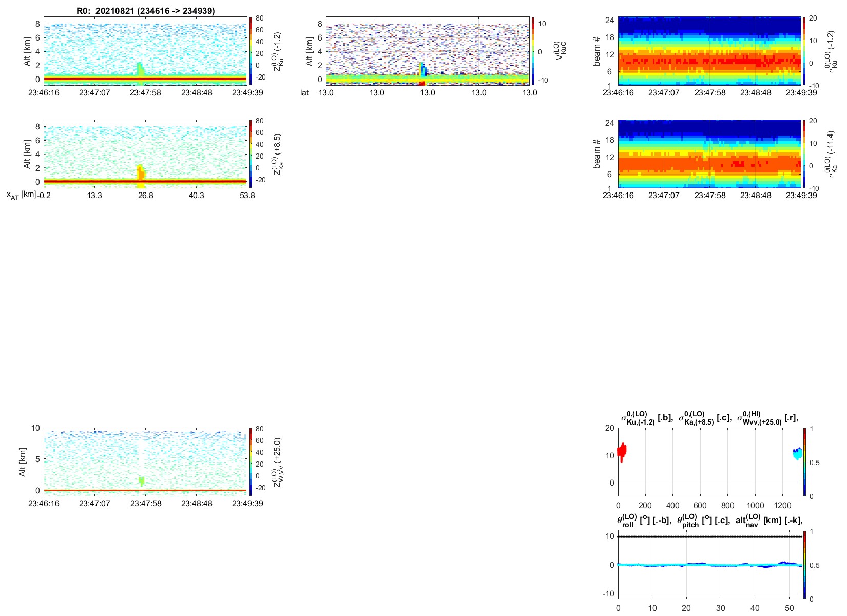Click the 26.8 tick on x_AT axis
The height and width of the screenshot is (616, 847).
145,195
